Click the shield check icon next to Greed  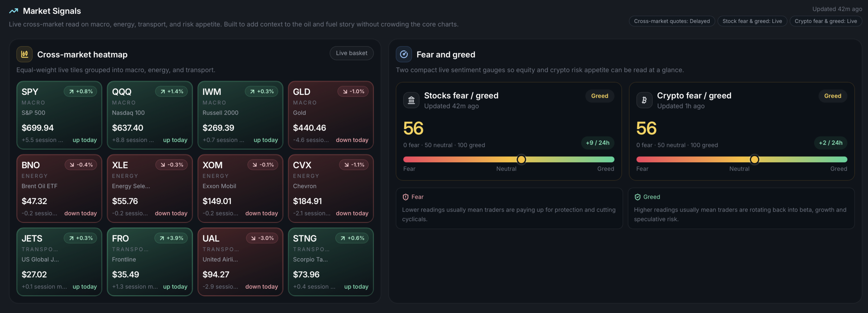click(x=637, y=197)
